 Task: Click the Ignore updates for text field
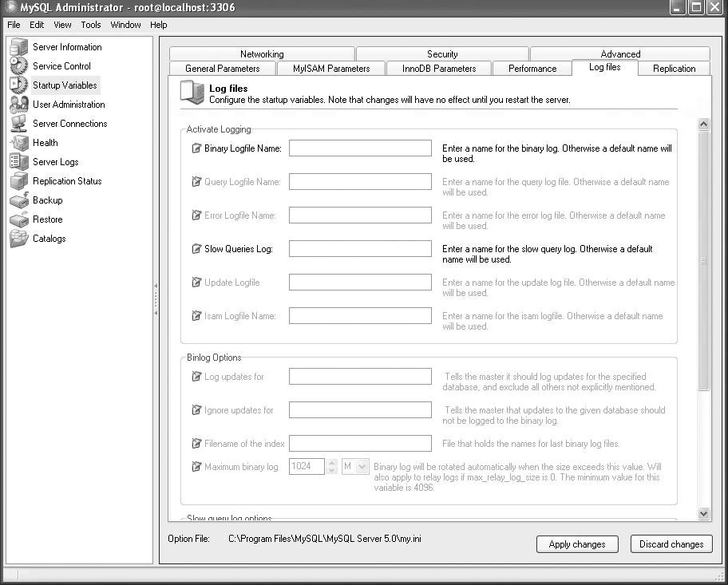[x=360, y=410]
